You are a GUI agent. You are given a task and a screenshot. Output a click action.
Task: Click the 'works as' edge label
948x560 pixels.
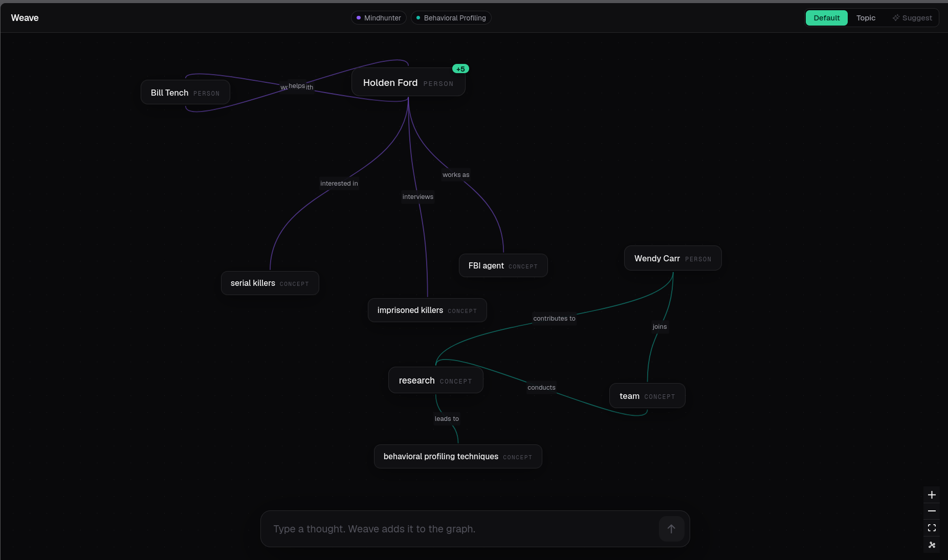click(456, 174)
